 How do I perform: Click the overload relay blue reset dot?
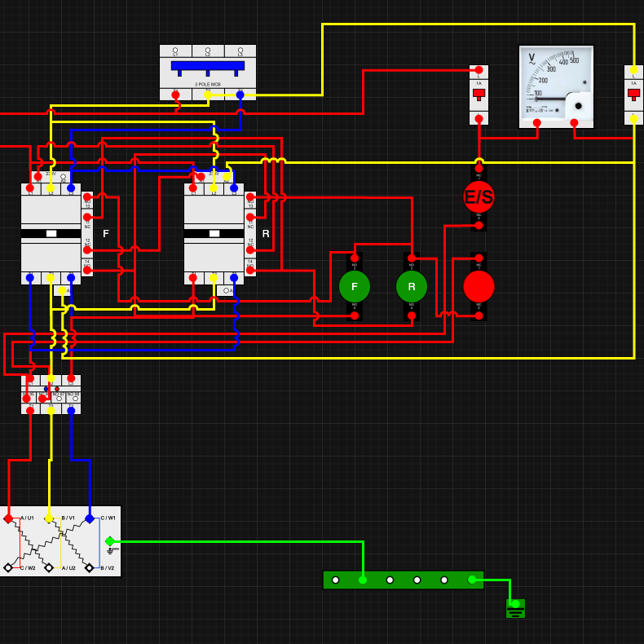tap(46, 389)
